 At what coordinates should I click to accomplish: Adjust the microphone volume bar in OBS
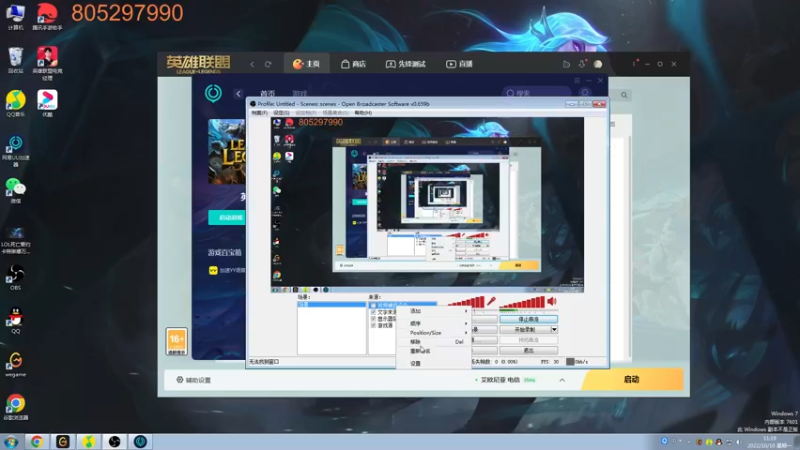(x=465, y=302)
